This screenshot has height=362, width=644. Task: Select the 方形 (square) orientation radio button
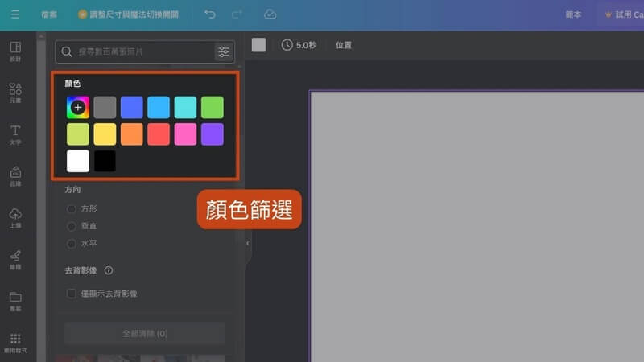click(72, 208)
